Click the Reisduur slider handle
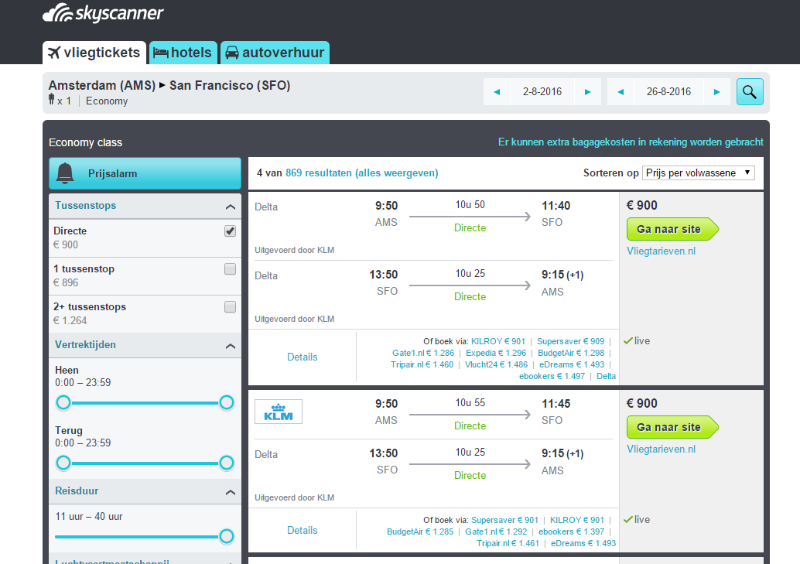Image resolution: width=800 pixels, height=564 pixels. [226, 536]
